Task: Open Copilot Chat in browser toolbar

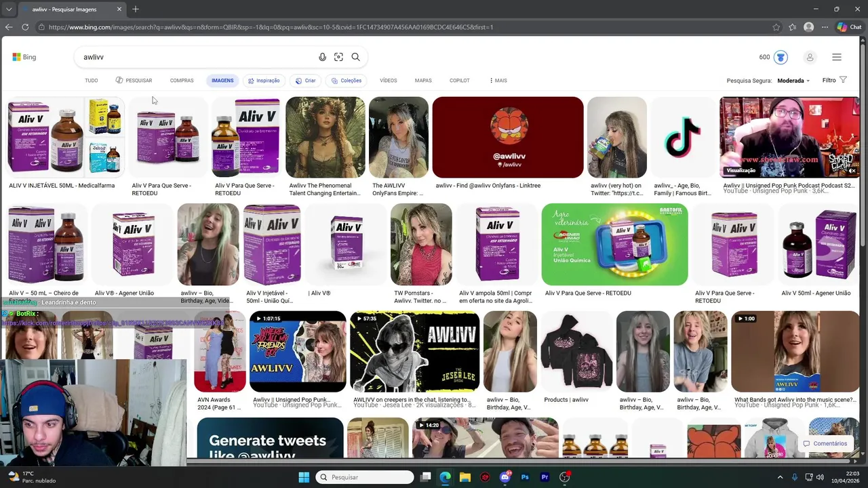Action: coord(849,27)
